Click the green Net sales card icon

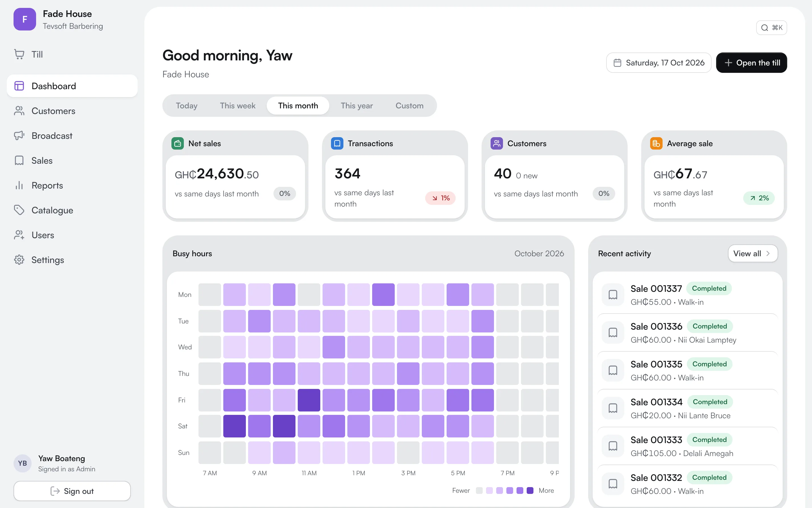178,143
